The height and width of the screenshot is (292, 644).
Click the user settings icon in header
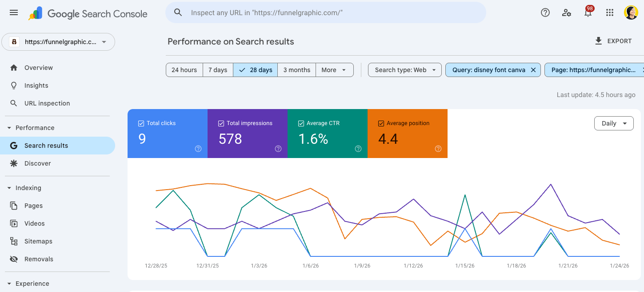pyautogui.click(x=566, y=12)
